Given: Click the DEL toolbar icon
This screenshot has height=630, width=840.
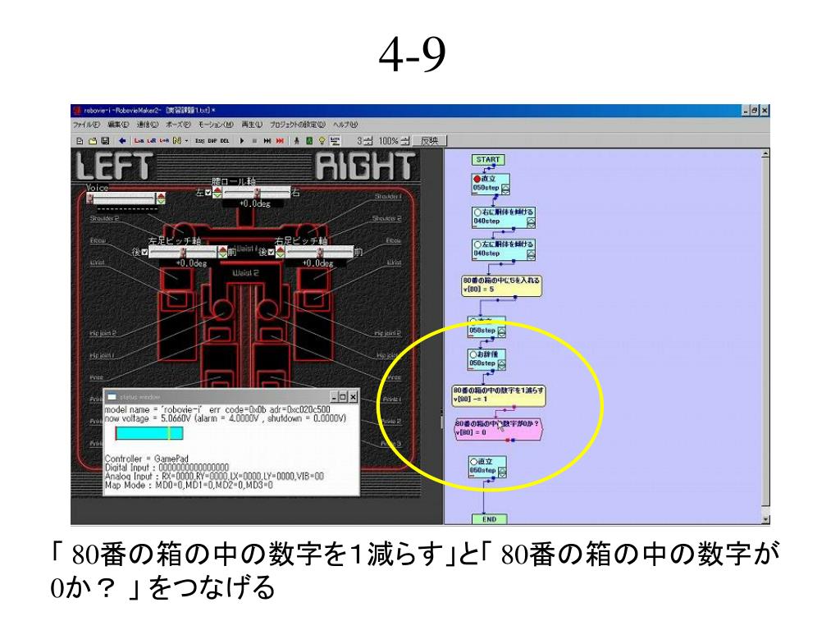Looking at the screenshot, I should pyautogui.click(x=225, y=141).
